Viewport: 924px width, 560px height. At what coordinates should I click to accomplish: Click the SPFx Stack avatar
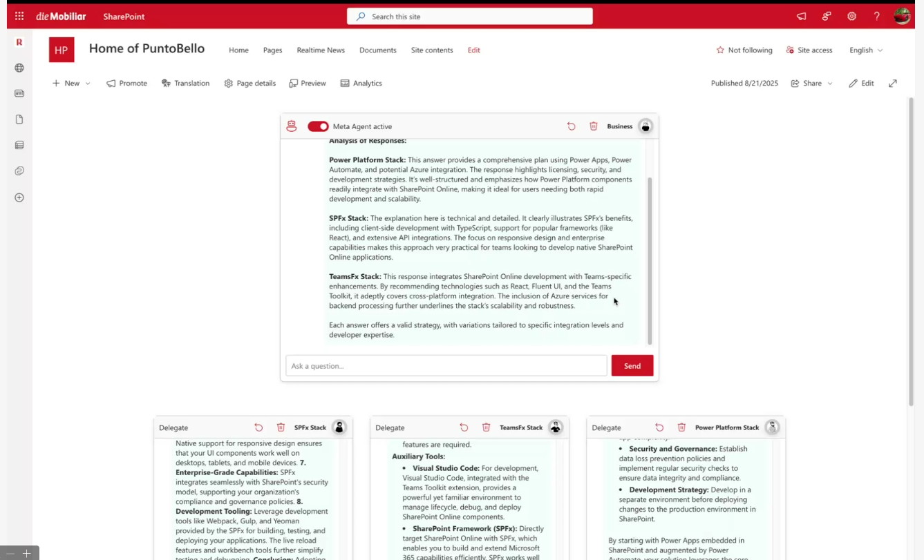click(x=339, y=427)
